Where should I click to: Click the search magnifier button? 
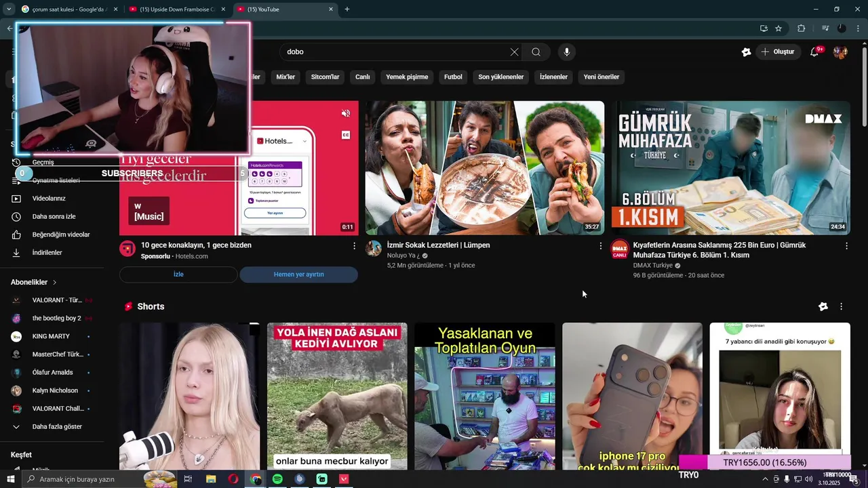pyautogui.click(x=536, y=52)
